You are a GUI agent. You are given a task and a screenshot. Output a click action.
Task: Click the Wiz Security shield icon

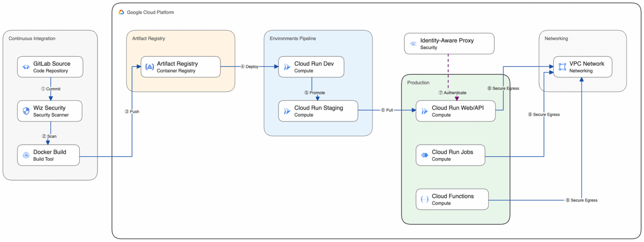coord(26,111)
